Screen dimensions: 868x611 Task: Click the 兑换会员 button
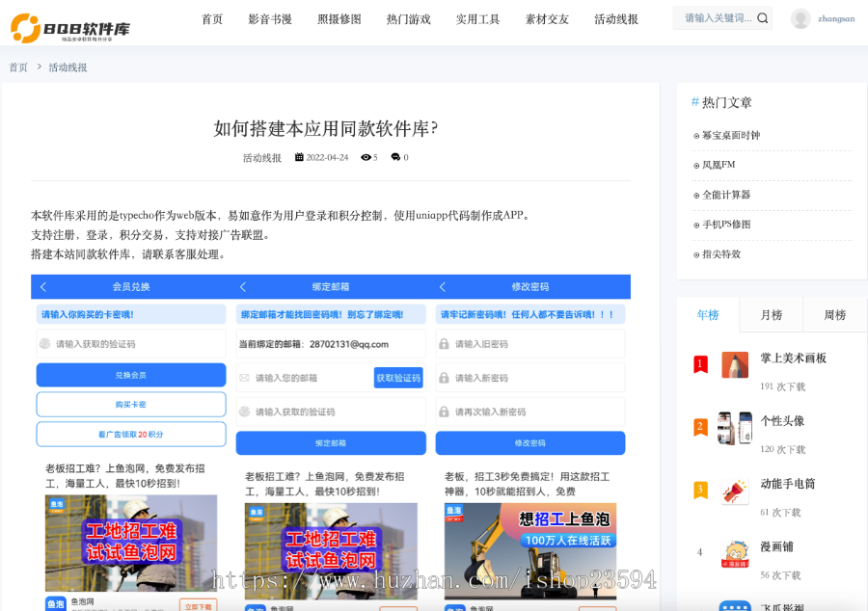(x=131, y=375)
